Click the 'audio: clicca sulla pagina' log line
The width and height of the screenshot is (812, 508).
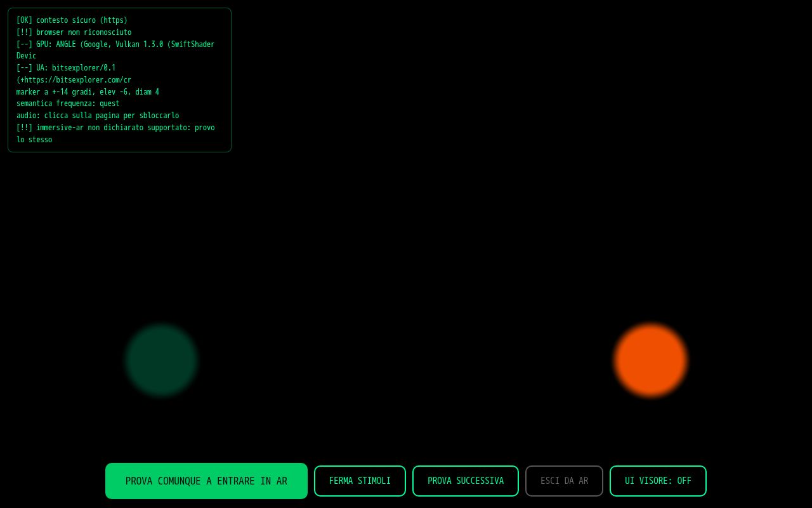pos(98,116)
